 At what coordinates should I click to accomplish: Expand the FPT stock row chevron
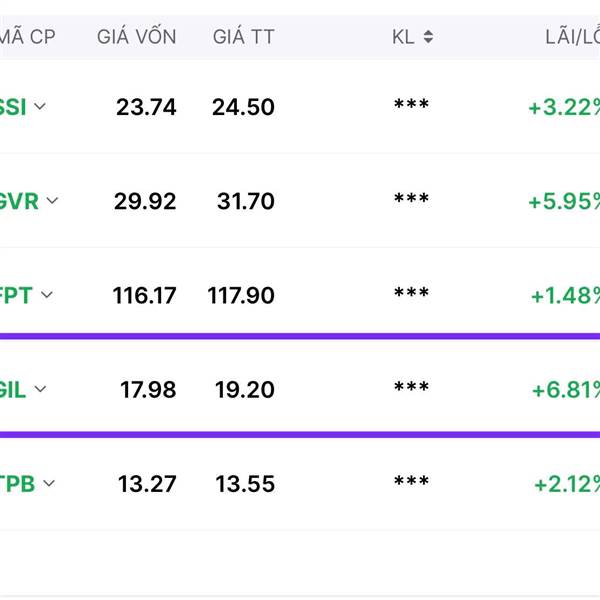[47, 295]
